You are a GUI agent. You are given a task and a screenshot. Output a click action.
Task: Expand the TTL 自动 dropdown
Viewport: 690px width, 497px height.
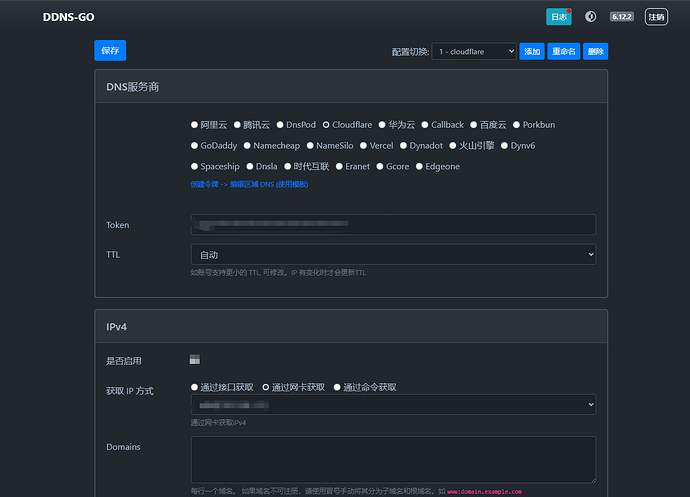pos(393,255)
